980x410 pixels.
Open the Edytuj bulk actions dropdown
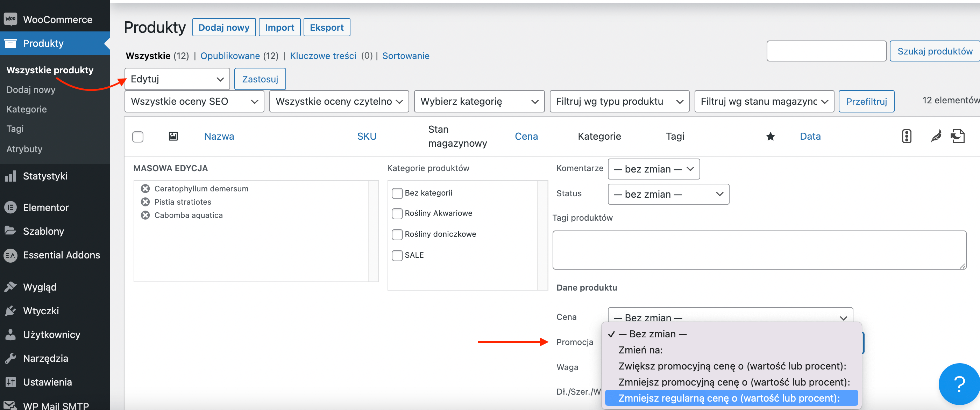177,79
